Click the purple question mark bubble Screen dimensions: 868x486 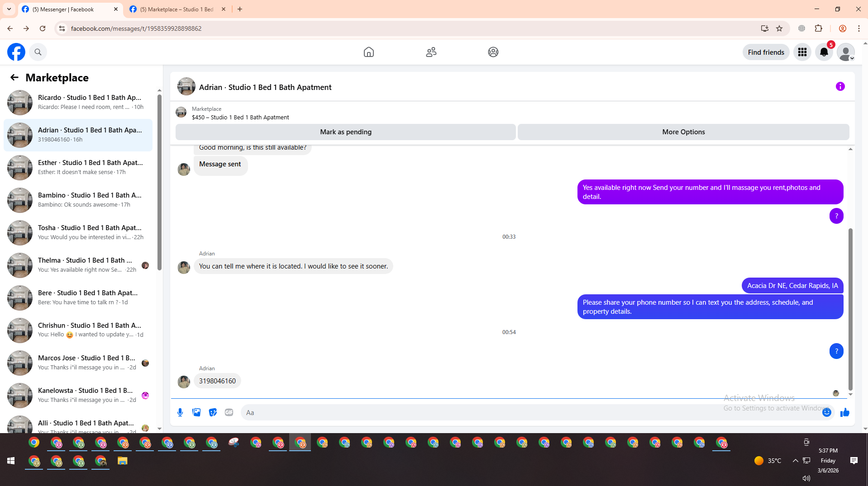pyautogui.click(x=836, y=216)
